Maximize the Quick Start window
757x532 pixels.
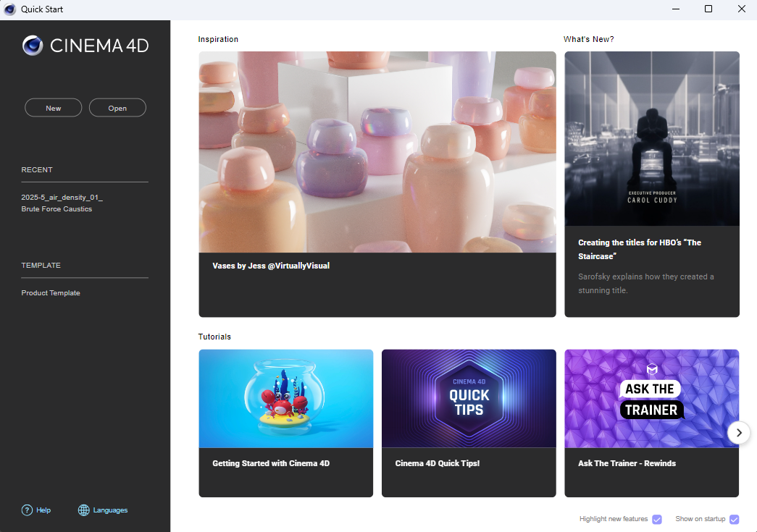point(708,9)
